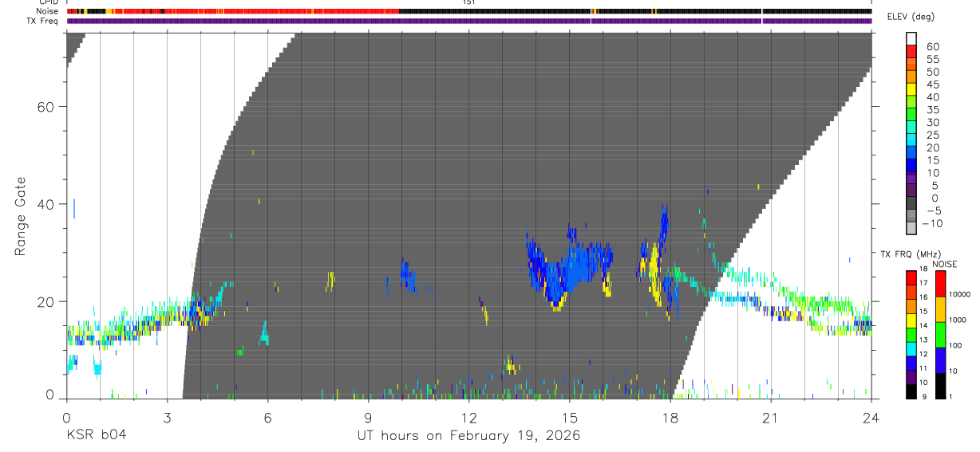This screenshot has height=452, width=980.
Task: Click the '35' label on the ELEV scale
Action: pos(932,109)
